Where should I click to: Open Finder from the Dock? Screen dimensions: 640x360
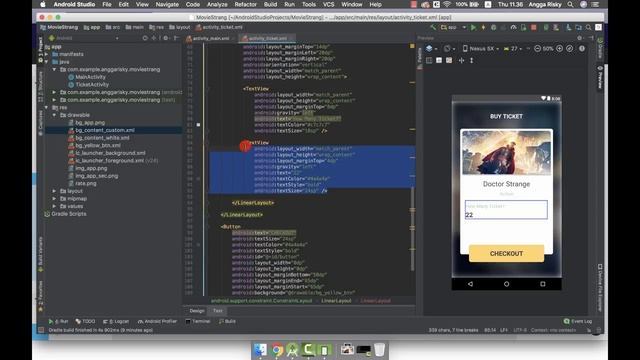coord(260,350)
